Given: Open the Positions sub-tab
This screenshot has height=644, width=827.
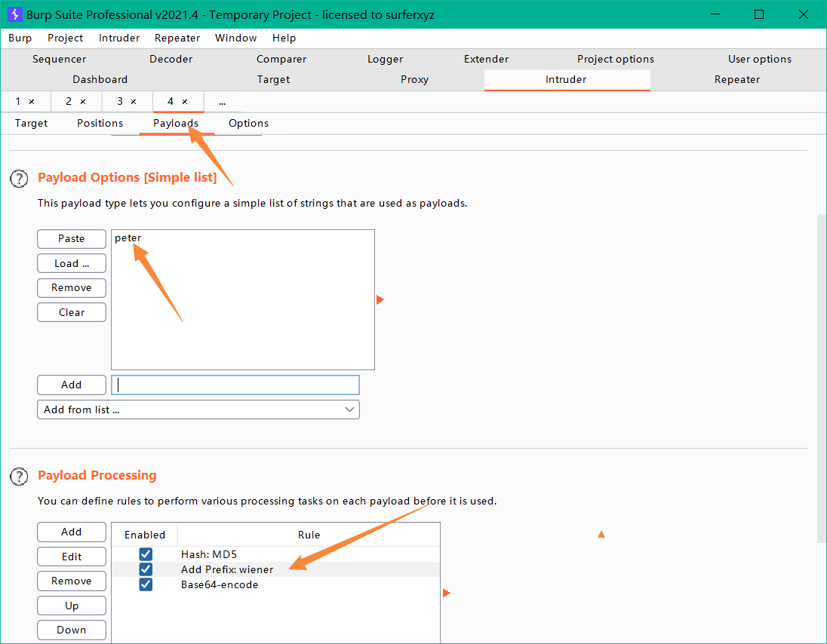Looking at the screenshot, I should click(x=100, y=124).
